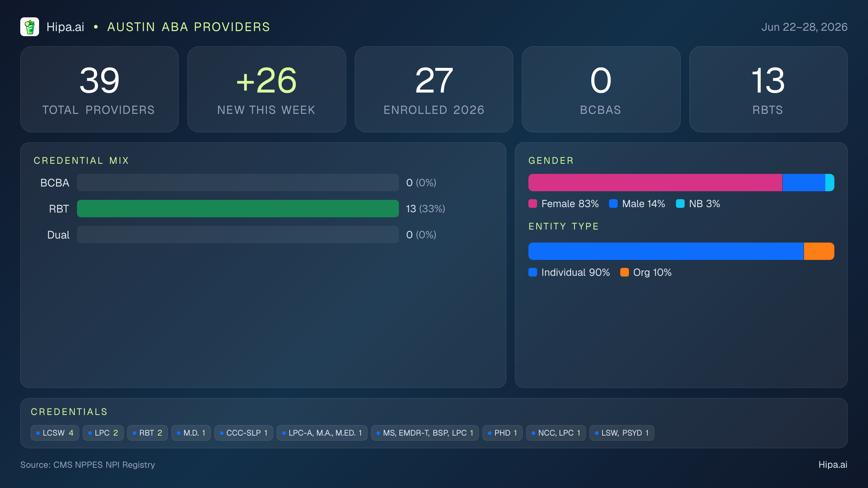This screenshot has height=488, width=868.
Task: Click the NB 3% legend label
Action: pyautogui.click(x=705, y=204)
